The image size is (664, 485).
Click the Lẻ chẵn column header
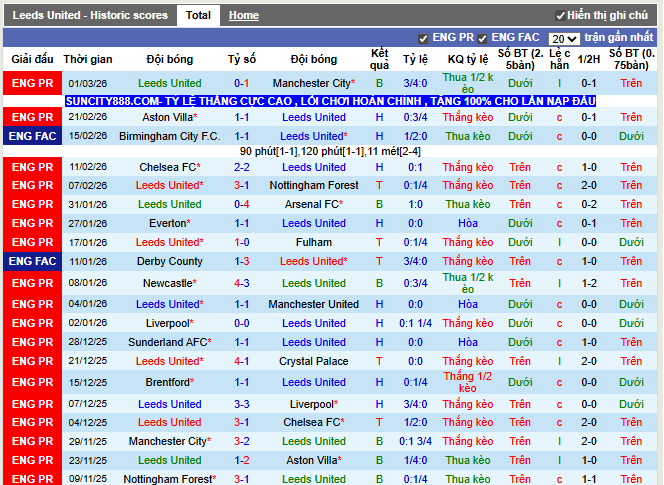pos(559,59)
